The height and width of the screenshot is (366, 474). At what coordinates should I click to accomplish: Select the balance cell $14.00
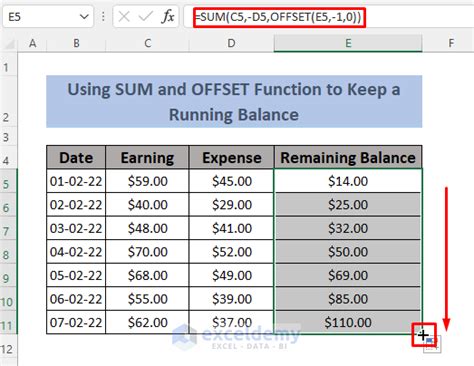pos(348,181)
